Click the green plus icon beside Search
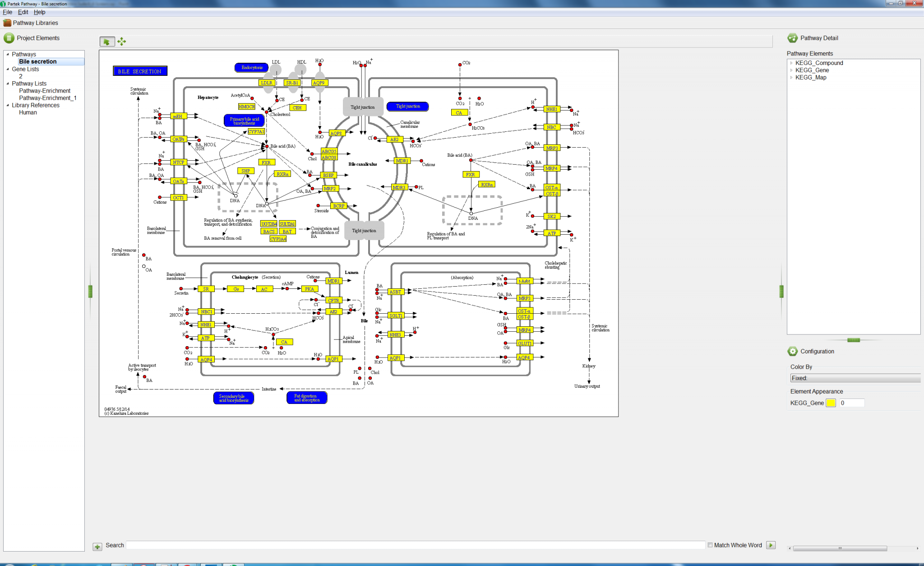 (97, 547)
